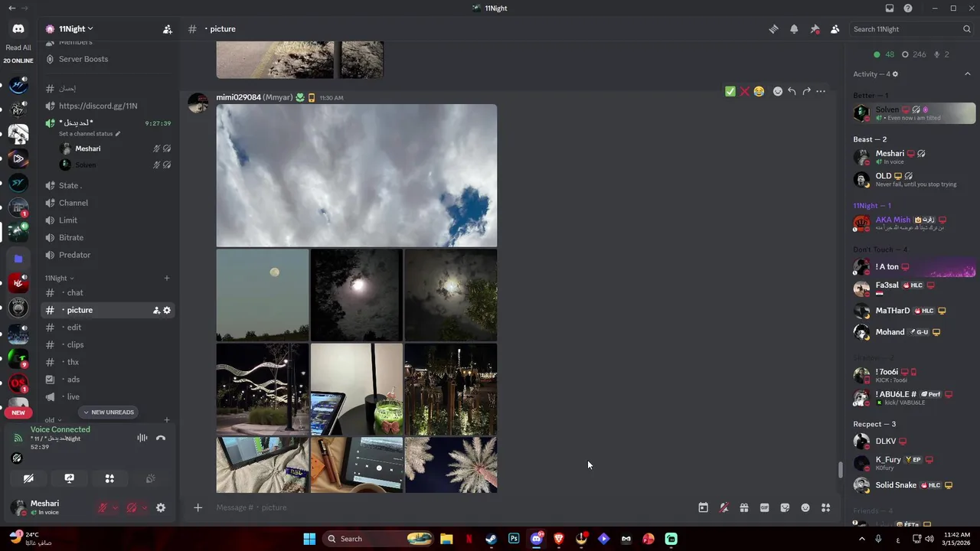Collapse the old channel category

tap(53, 420)
